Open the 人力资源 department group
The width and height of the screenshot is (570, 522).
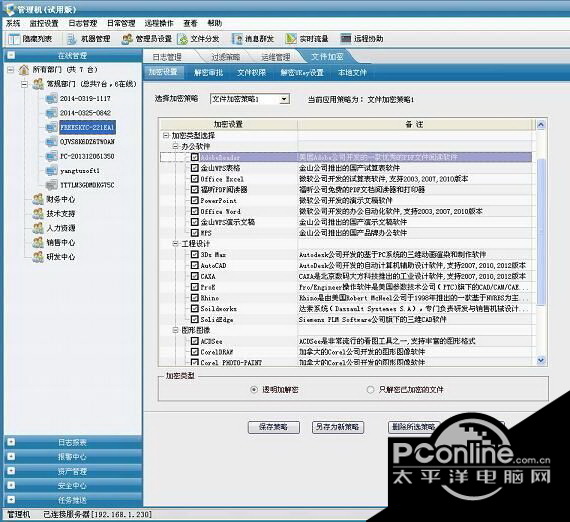(x=61, y=228)
